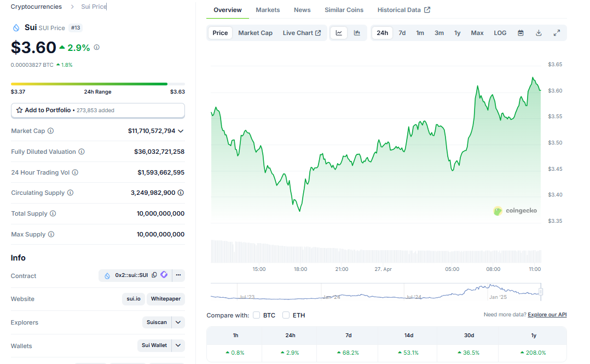
Task: Open contract more options ellipsis
Action: 178,275
